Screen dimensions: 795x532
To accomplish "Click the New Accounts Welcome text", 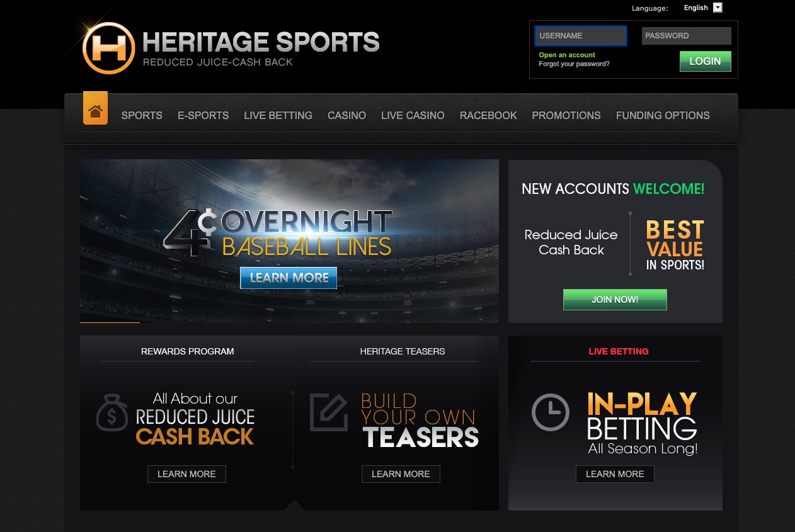I will pyautogui.click(x=613, y=189).
